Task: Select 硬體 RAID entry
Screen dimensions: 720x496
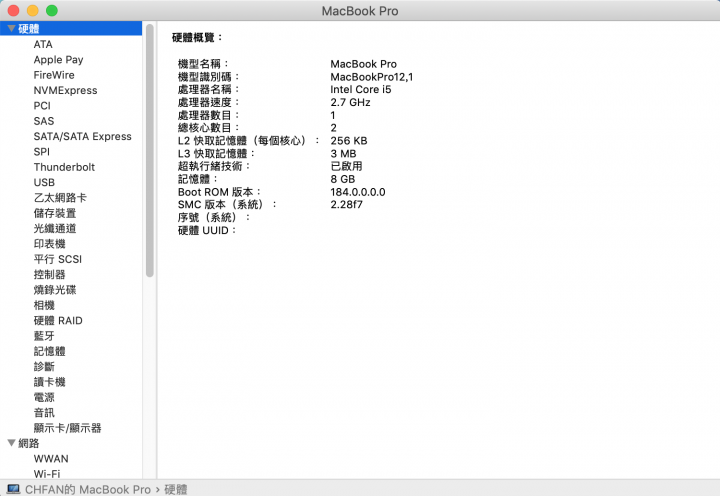Action: pyautogui.click(x=58, y=321)
